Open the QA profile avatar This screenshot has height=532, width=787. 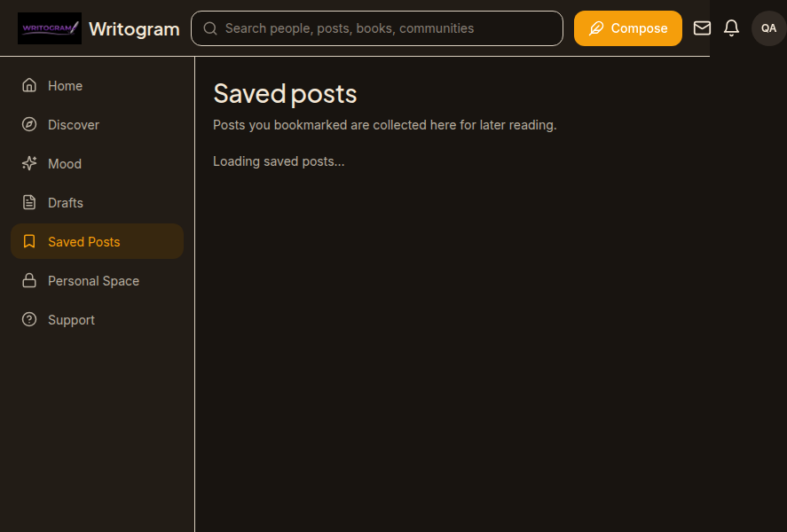[768, 28]
